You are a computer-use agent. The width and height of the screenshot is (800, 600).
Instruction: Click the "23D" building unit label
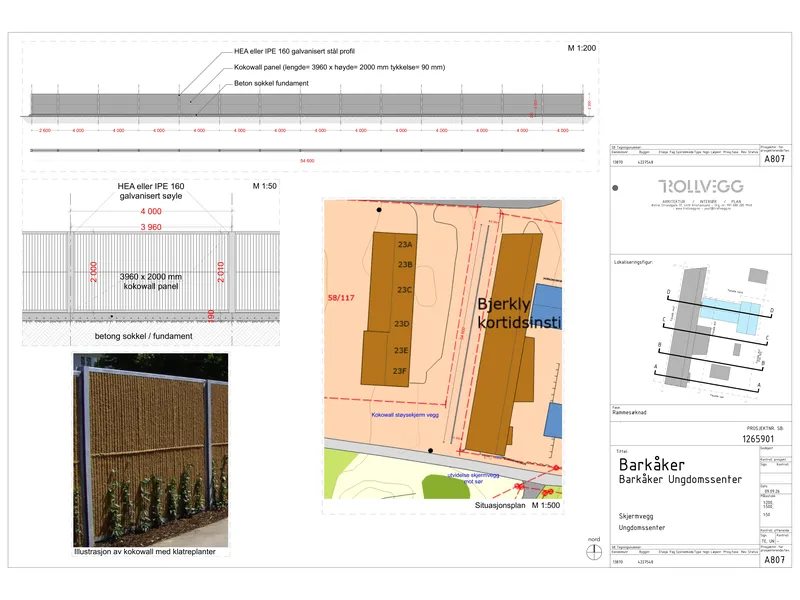[x=402, y=323]
